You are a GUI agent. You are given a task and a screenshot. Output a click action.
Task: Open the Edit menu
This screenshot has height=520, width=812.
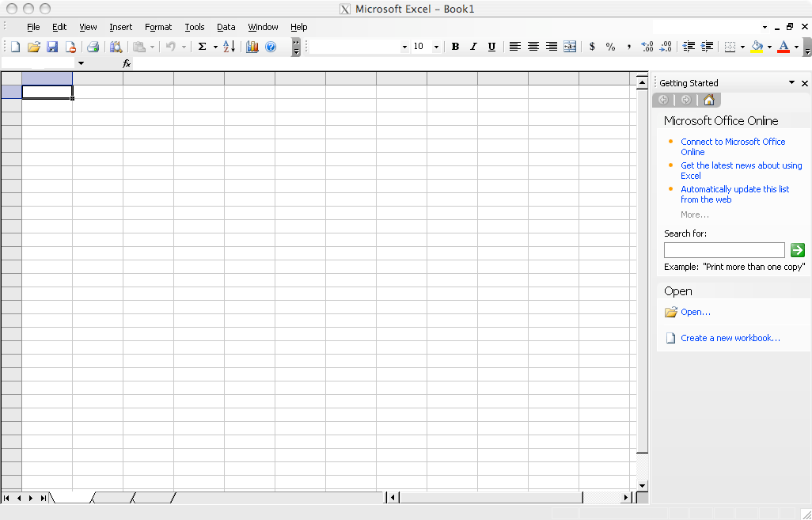click(x=59, y=27)
